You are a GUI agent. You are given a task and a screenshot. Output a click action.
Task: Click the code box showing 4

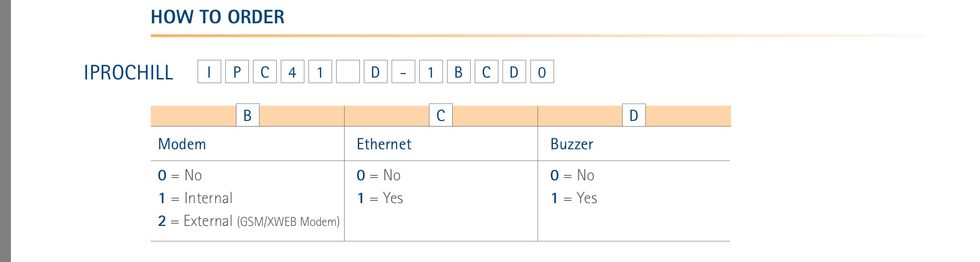293,72
